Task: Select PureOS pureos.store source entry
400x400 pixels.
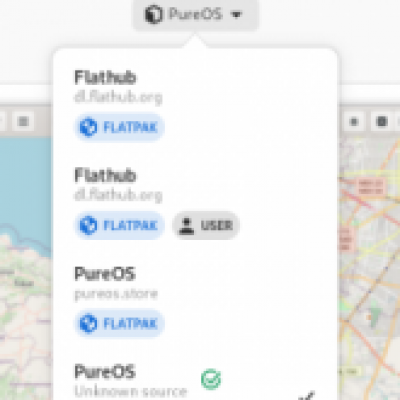Action: pos(195,302)
